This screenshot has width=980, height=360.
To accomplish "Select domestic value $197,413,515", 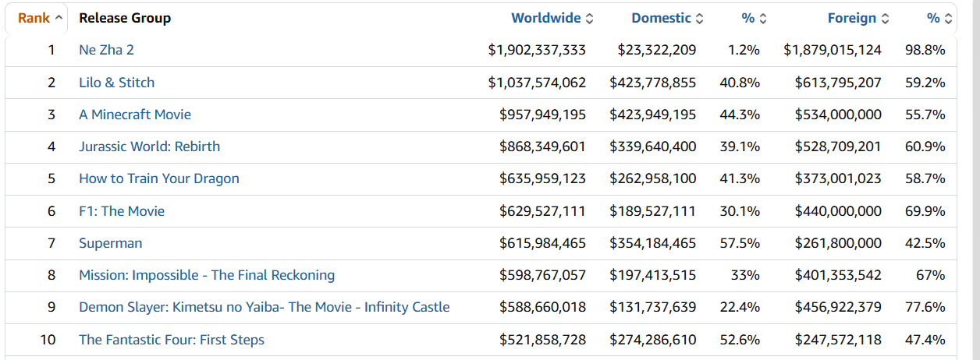I will tap(653, 275).
